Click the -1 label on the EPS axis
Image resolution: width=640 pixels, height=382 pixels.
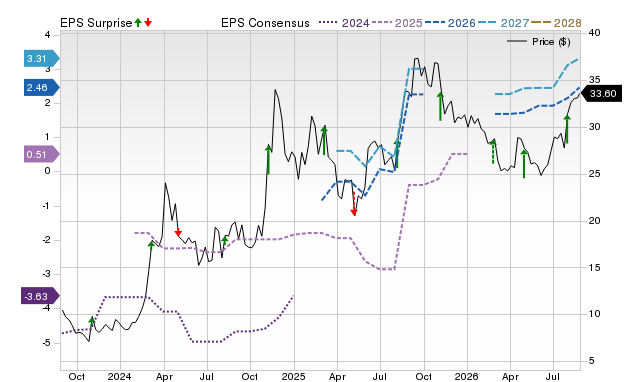[47, 206]
